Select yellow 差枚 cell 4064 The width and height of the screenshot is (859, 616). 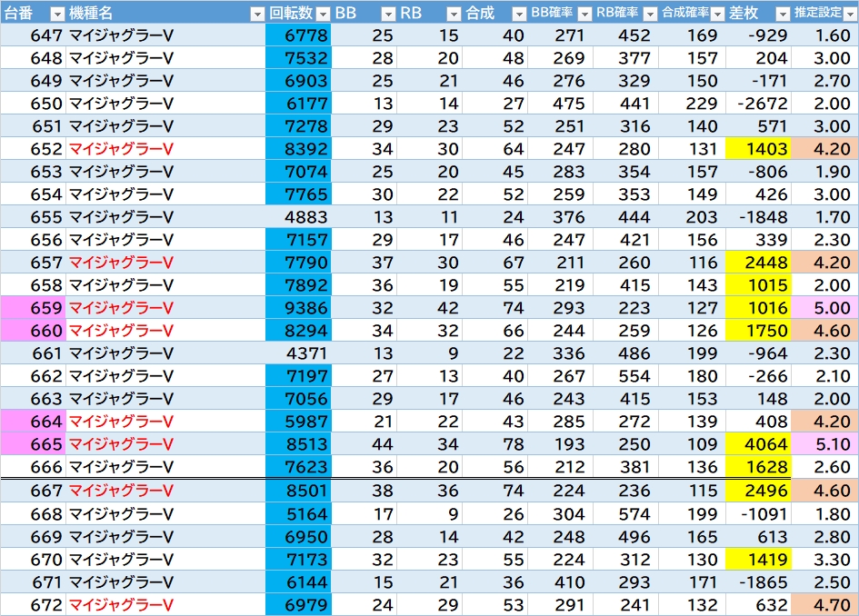758,444
